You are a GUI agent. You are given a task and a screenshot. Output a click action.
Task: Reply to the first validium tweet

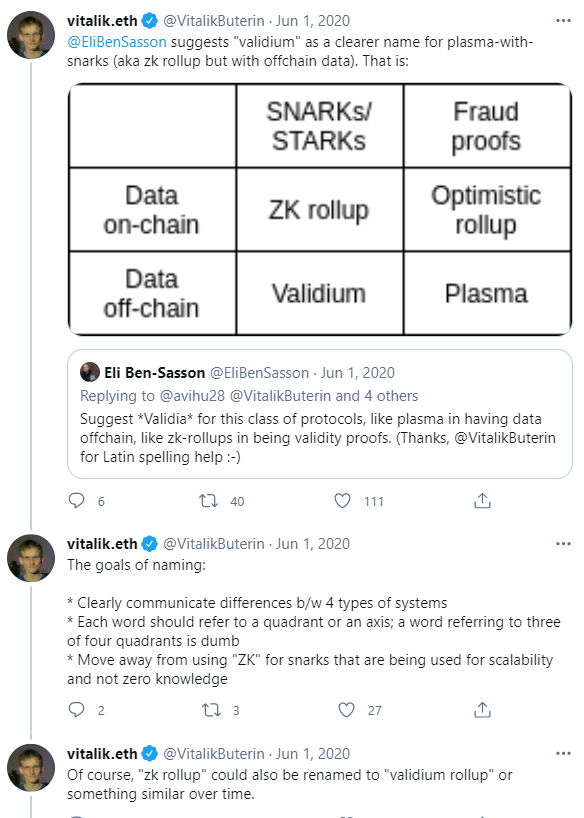pyautogui.click(x=77, y=501)
